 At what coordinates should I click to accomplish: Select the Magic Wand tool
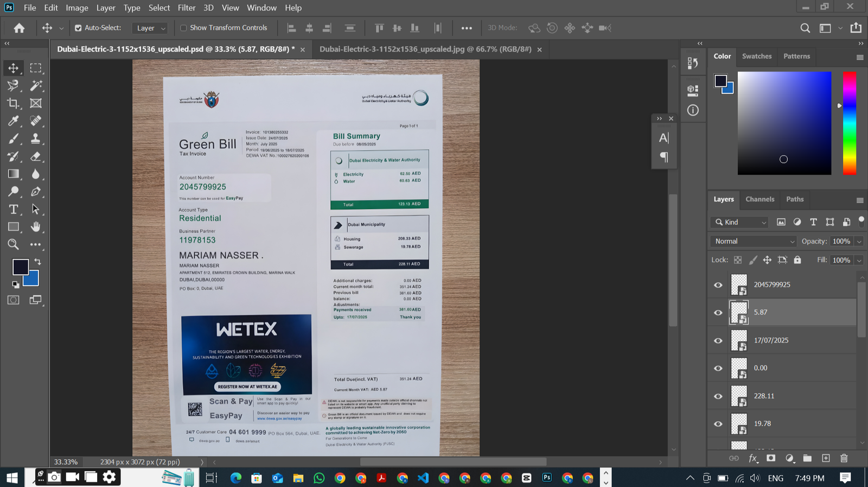[36, 86]
